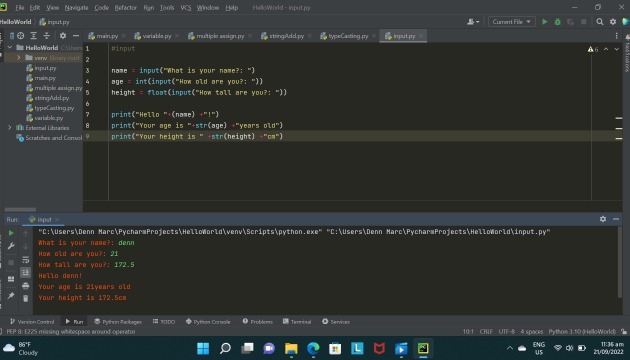Collapse the HelloWorld project root
The width and height of the screenshot is (630, 360).
10,47
